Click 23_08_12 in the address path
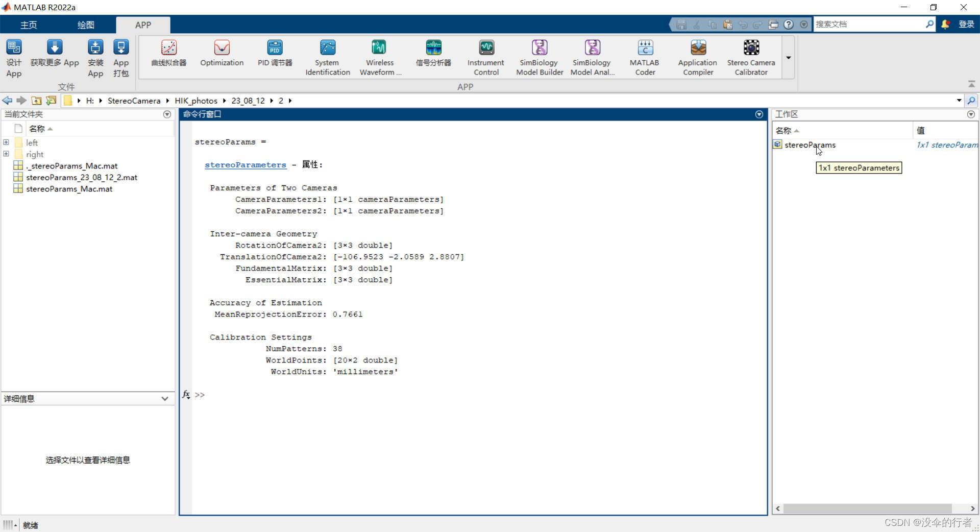The height and width of the screenshot is (532, 980). [x=248, y=101]
